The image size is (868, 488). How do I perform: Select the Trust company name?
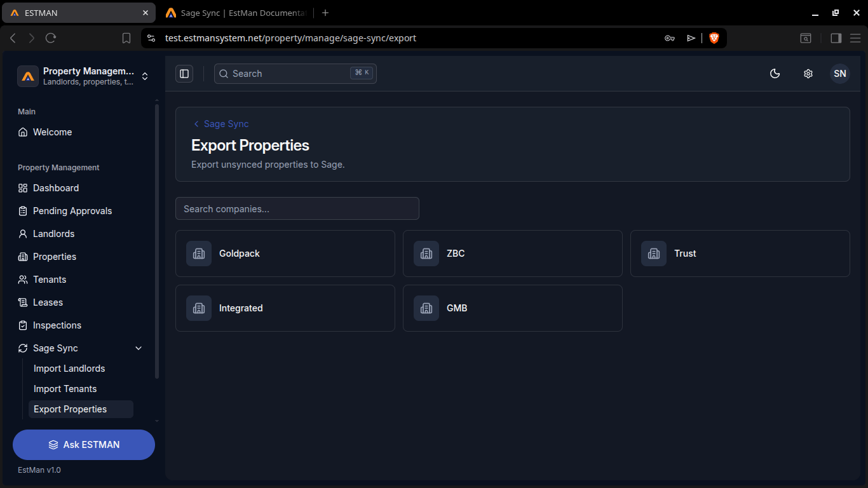[685, 254]
